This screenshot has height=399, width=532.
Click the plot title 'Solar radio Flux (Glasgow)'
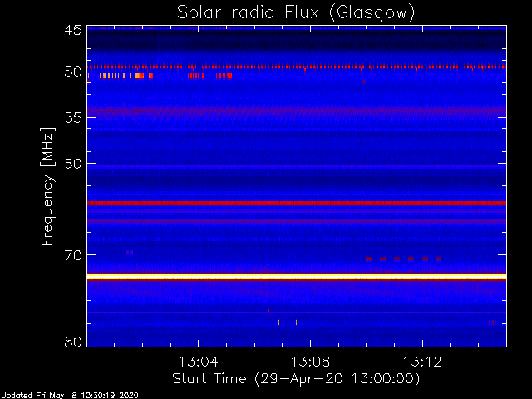(x=296, y=13)
